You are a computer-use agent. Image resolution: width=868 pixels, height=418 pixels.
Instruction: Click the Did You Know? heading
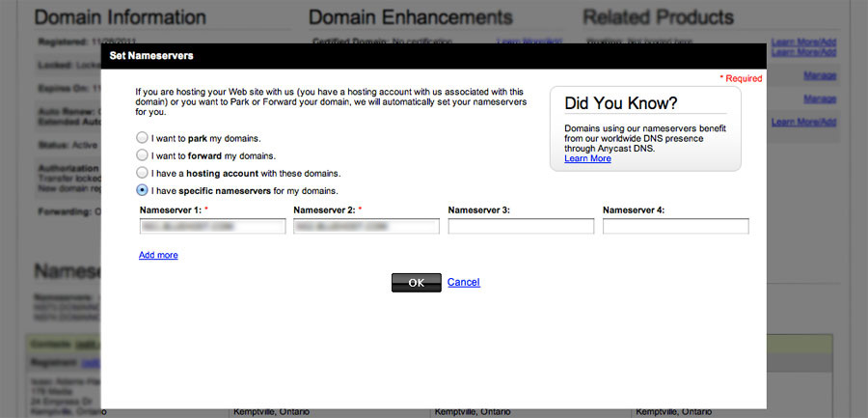620,103
